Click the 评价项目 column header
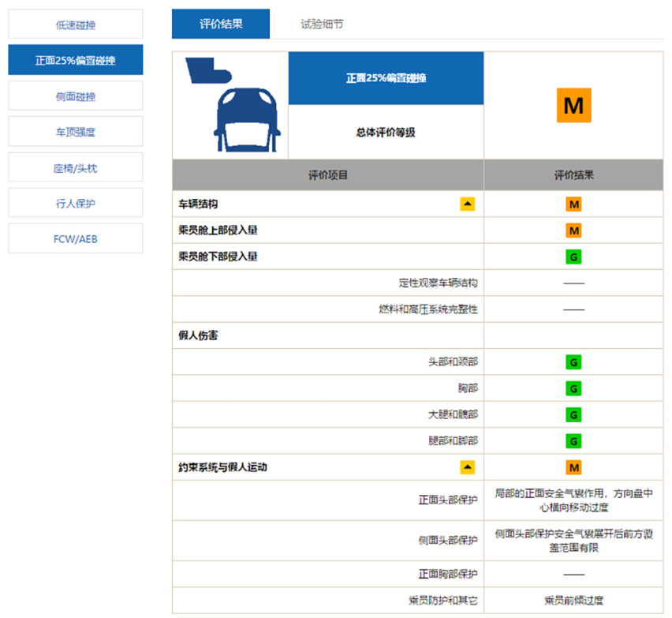The width and height of the screenshot is (672, 618). [328, 174]
